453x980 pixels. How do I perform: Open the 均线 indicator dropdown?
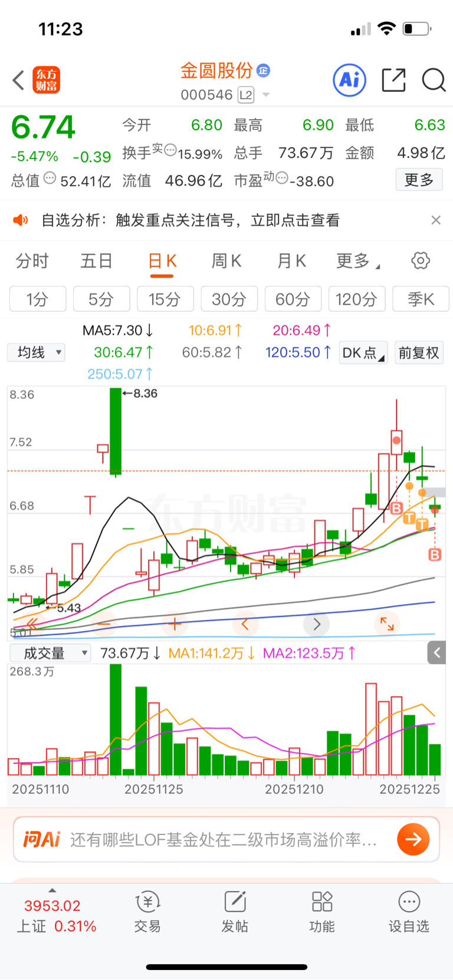pos(36,352)
